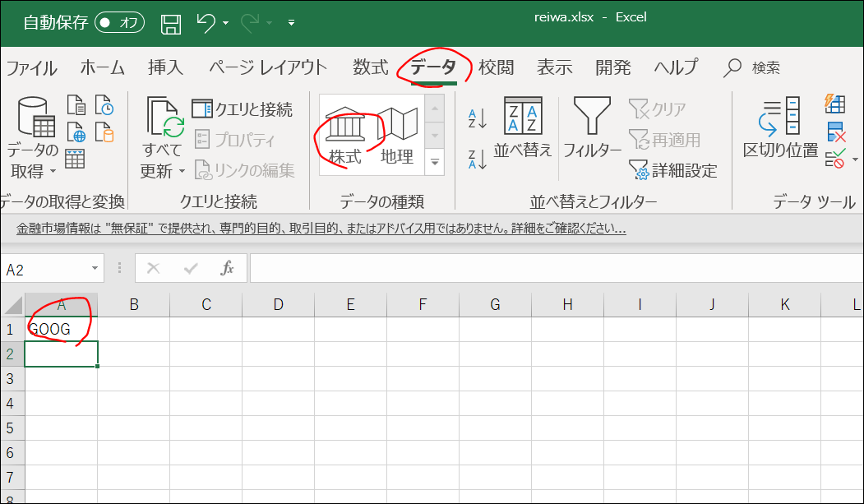Switch to the ページ レイアウト tab
The width and height of the screenshot is (864, 504).
tap(268, 68)
